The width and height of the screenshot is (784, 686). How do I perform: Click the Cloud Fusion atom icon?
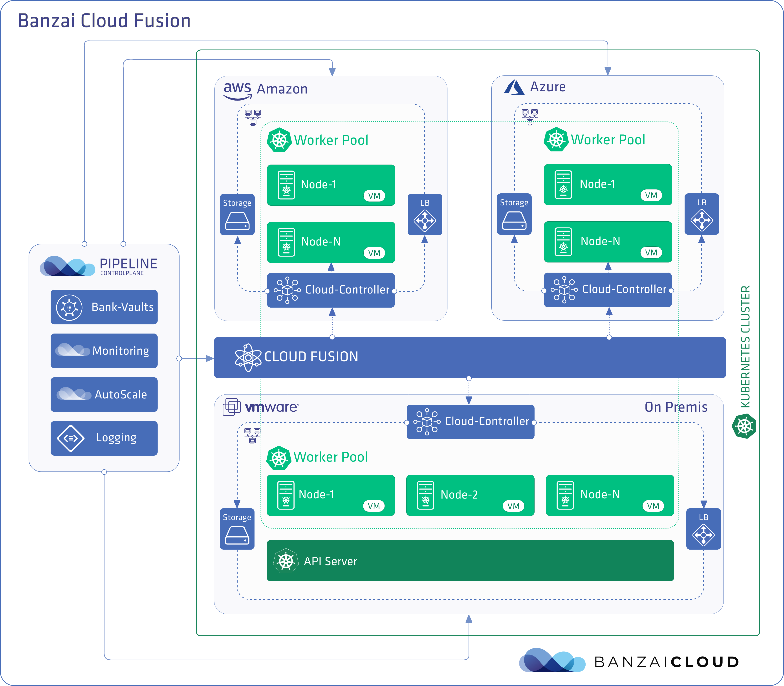248,358
